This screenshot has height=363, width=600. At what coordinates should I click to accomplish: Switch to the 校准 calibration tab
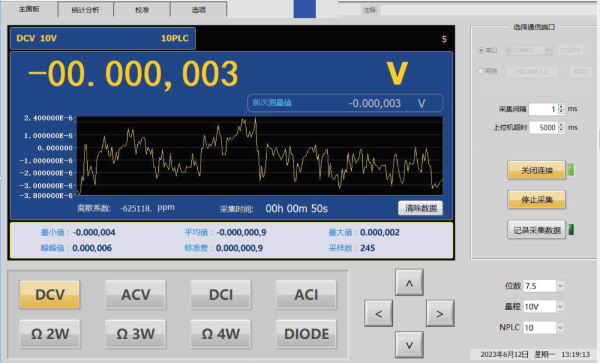(x=142, y=10)
